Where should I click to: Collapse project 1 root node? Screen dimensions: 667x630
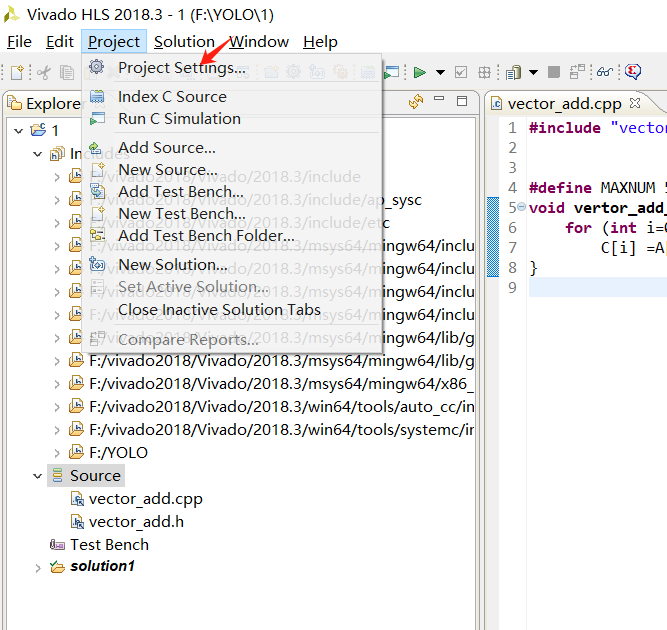[18, 131]
